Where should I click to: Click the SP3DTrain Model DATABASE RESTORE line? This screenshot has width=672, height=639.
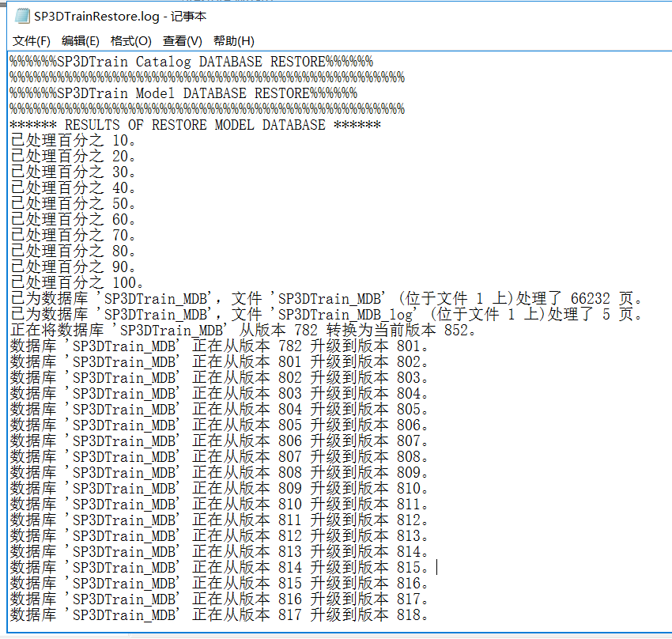(x=183, y=93)
